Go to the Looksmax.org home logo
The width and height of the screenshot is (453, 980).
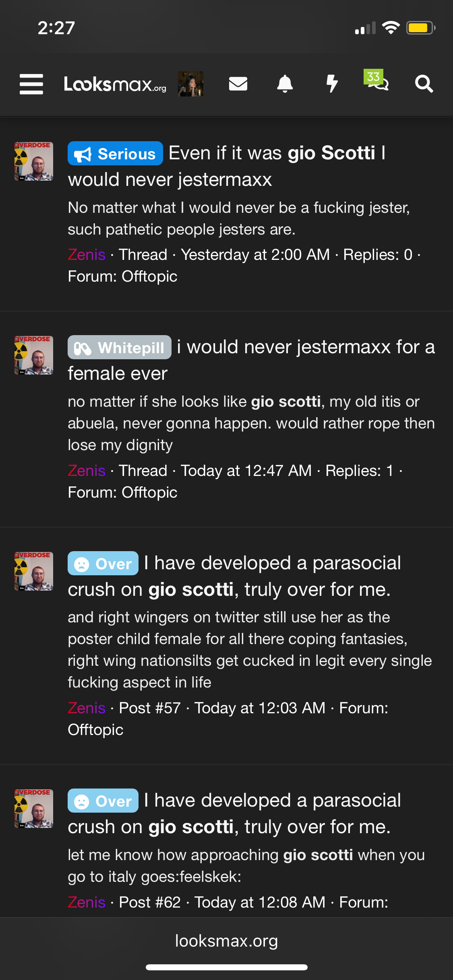click(x=115, y=84)
